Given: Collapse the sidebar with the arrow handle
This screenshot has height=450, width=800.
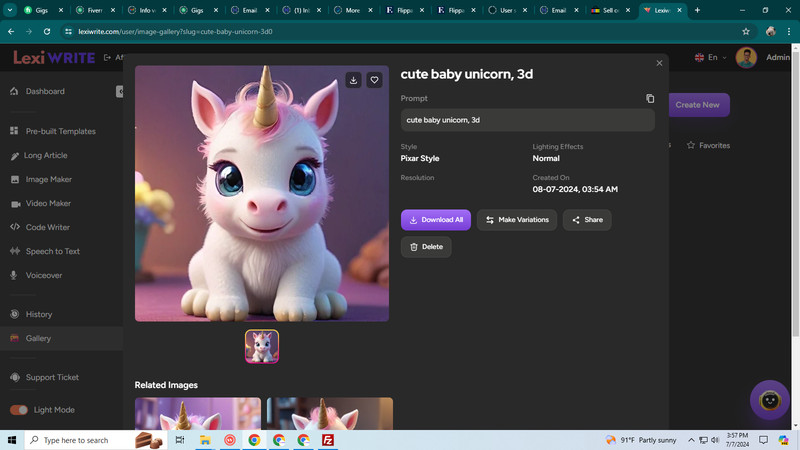Looking at the screenshot, I should point(119,91).
